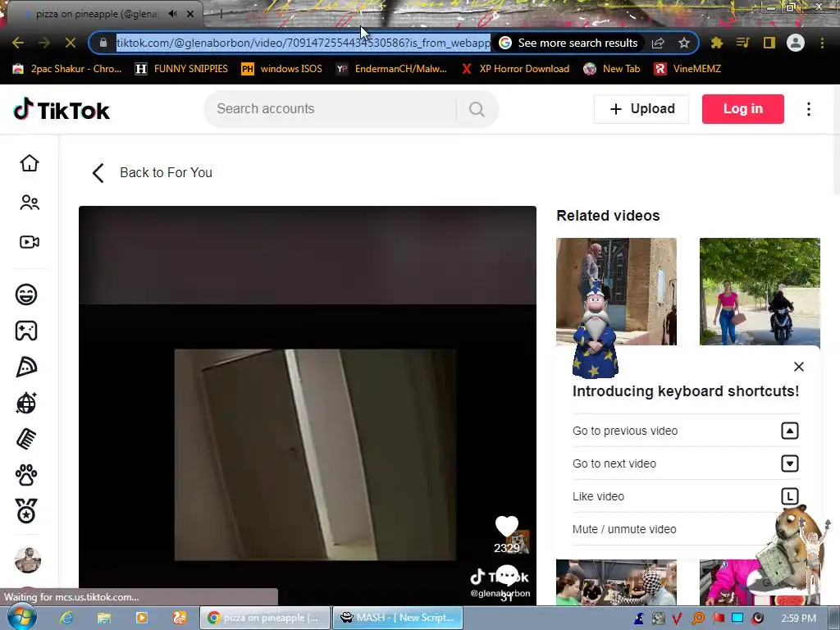This screenshot has height=630, width=840.
Task: Launch Internet Explorer from taskbar
Action: (x=66, y=618)
